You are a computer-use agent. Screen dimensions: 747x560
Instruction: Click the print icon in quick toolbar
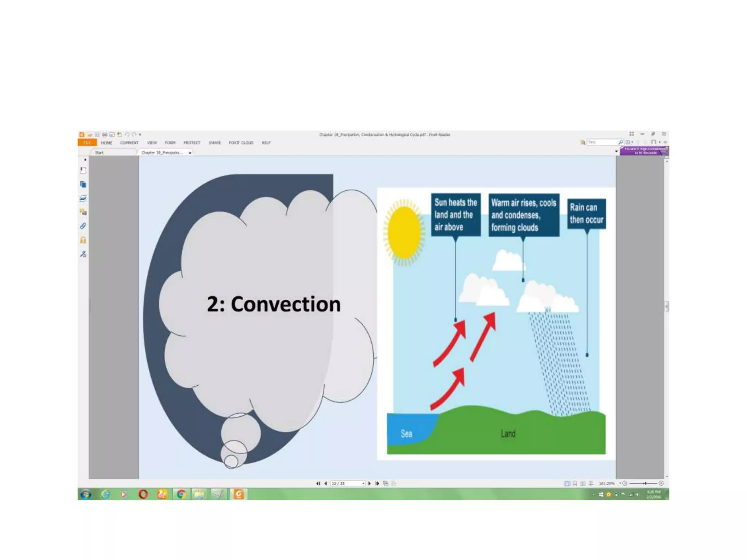(105, 135)
